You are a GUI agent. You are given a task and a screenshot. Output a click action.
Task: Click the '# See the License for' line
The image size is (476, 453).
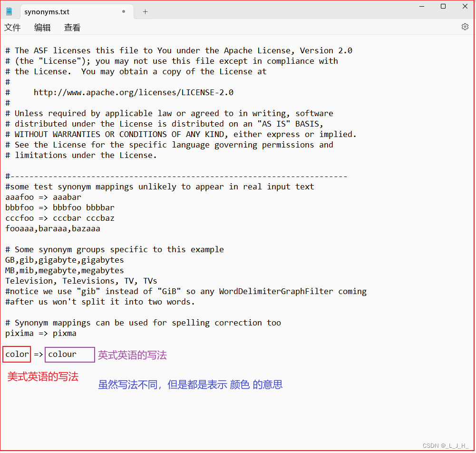pyautogui.click(x=169, y=145)
